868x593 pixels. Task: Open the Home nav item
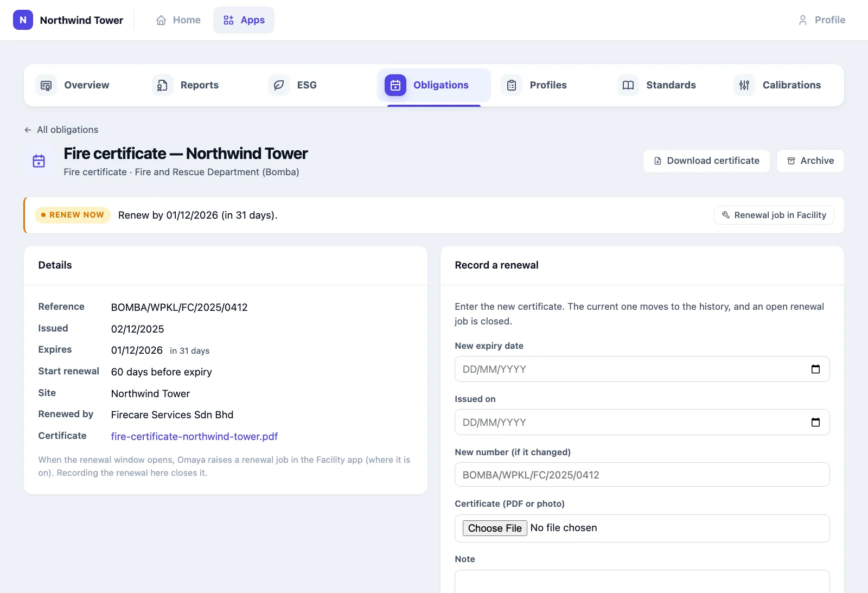click(x=178, y=20)
